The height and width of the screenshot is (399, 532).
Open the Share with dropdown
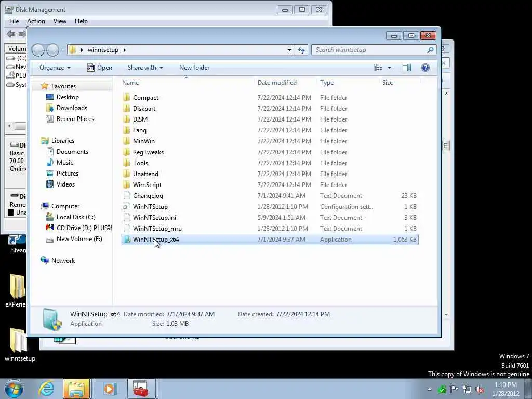[145, 68]
